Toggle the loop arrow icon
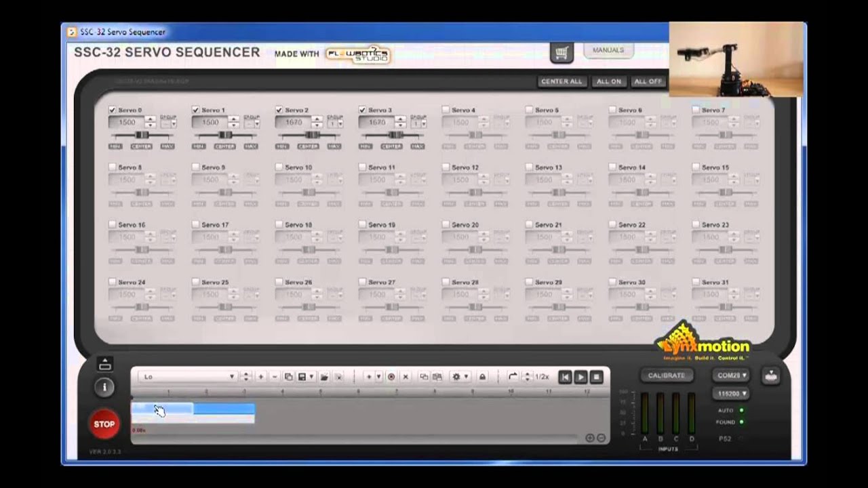Image resolution: width=868 pixels, height=488 pixels. (513, 377)
